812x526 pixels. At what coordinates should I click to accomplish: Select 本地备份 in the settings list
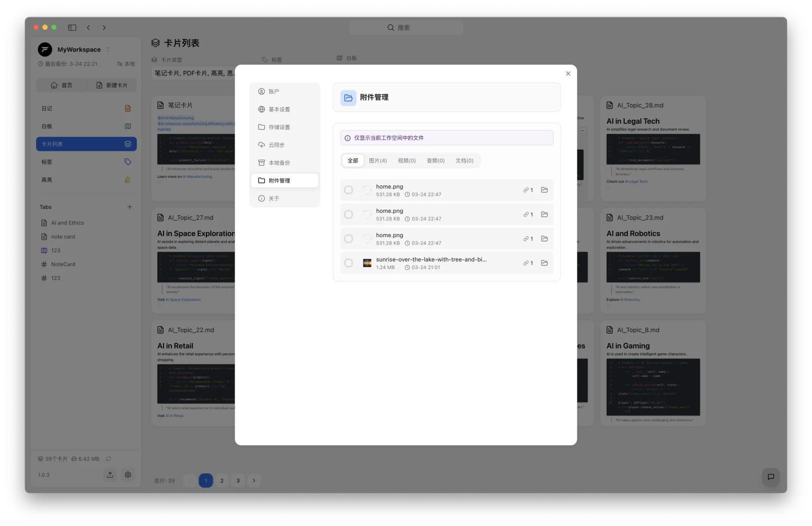[285, 163]
